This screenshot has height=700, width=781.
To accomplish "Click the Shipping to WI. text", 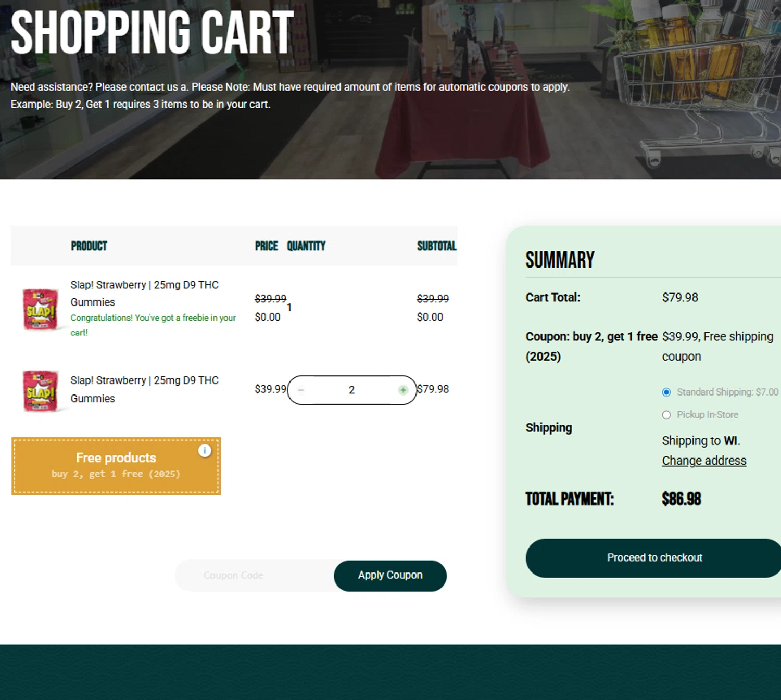I will (x=701, y=440).
